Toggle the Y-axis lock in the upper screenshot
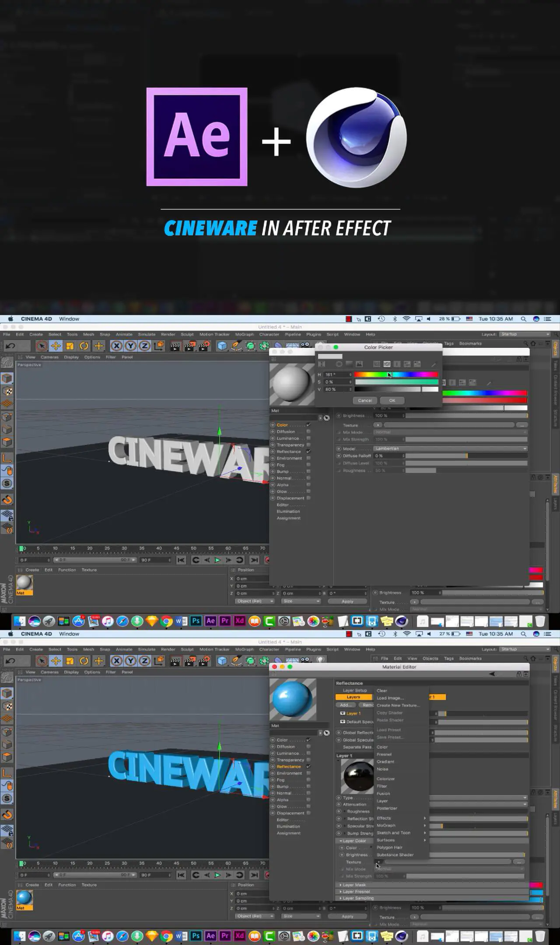The height and width of the screenshot is (945, 560). pos(130,346)
